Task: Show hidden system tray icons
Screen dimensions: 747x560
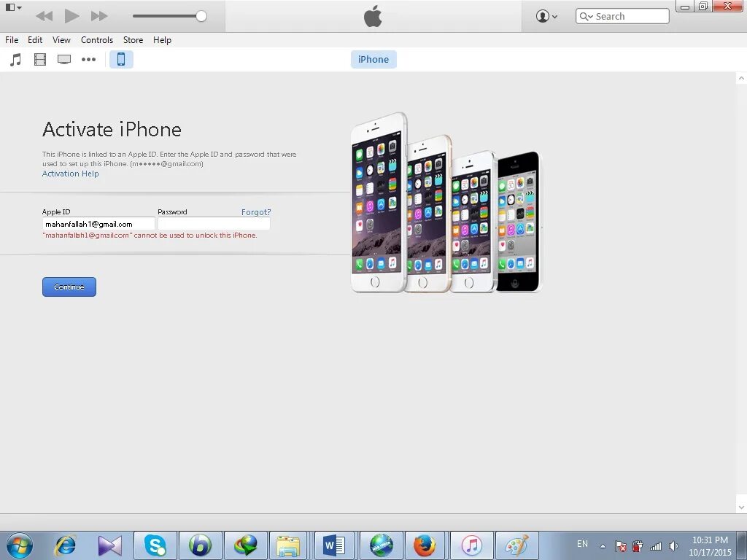Action: click(x=603, y=546)
